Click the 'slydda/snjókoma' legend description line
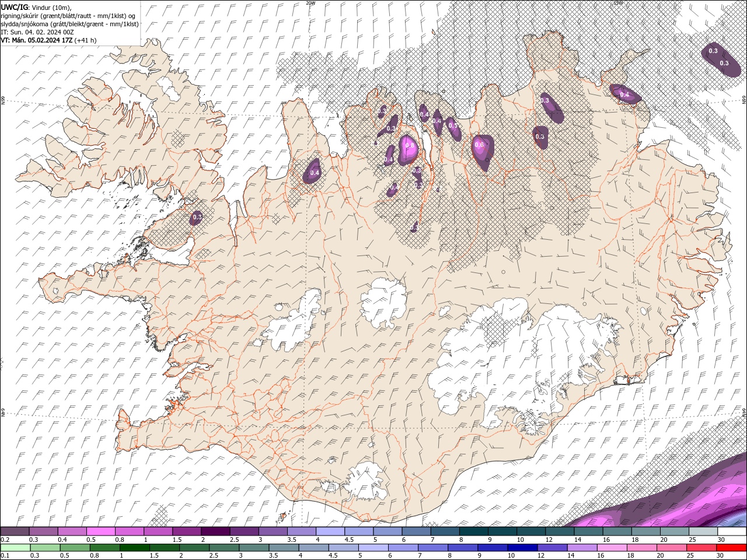 pyautogui.click(x=69, y=24)
